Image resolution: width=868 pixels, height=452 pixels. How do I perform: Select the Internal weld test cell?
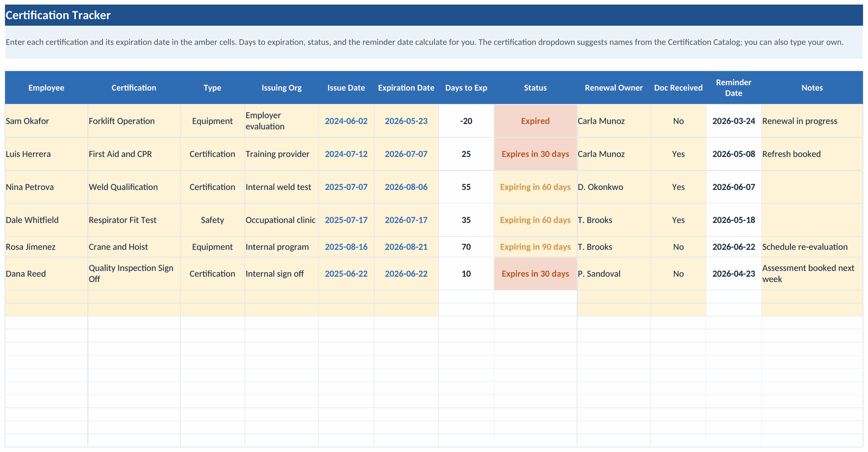[282, 187]
